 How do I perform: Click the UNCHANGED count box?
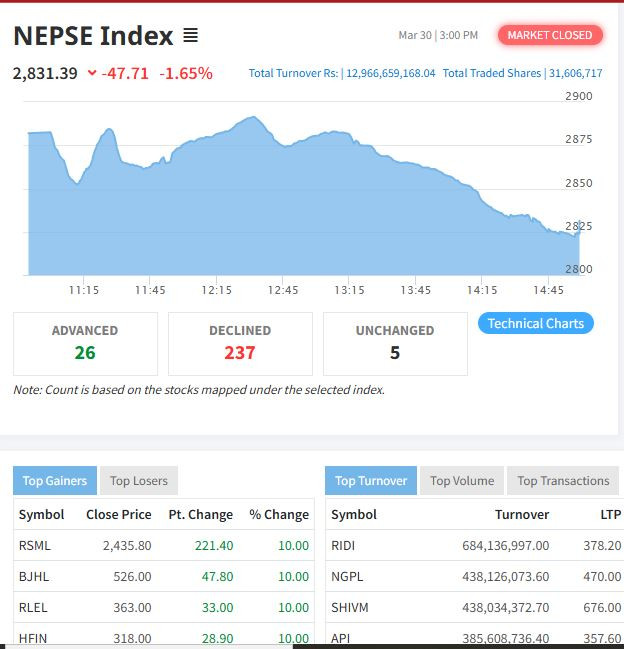click(x=395, y=343)
